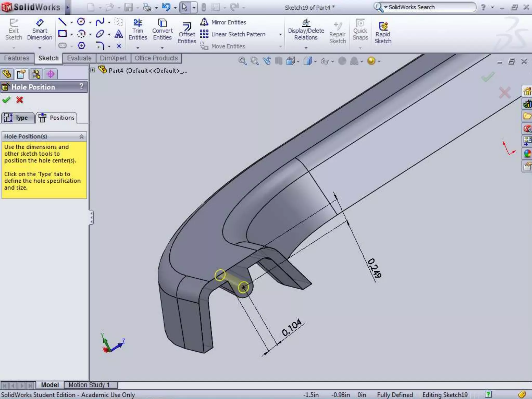Select the Line sketch tool
This screenshot has width=532, height=399.
[x=62, y=22]
